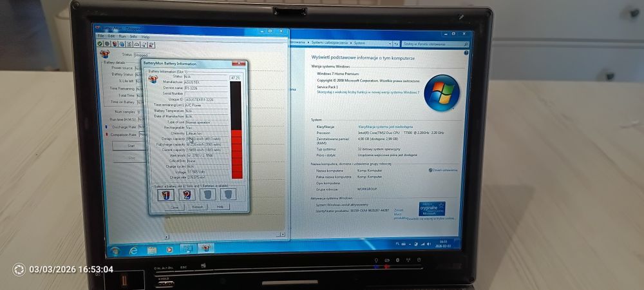Click the Control Panel taskbar button
This screenshot has width=644, height=290.
[x=188, y=249]
